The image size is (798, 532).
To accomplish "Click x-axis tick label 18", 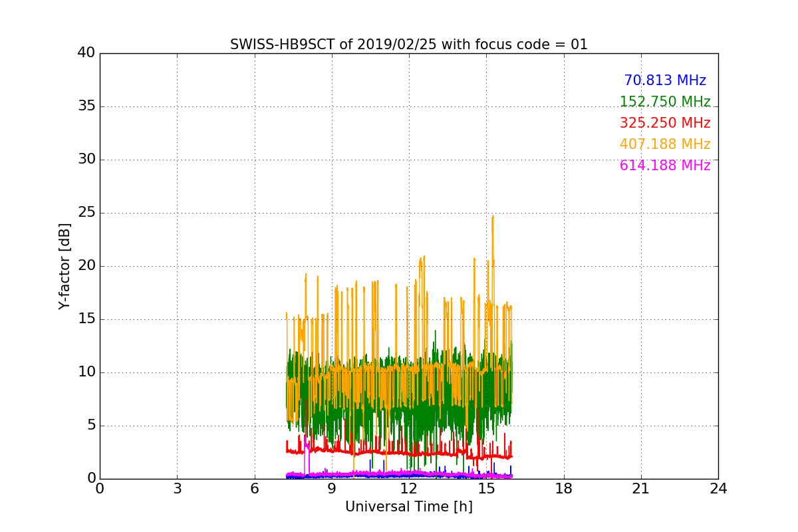I will [x=564, y=489].
